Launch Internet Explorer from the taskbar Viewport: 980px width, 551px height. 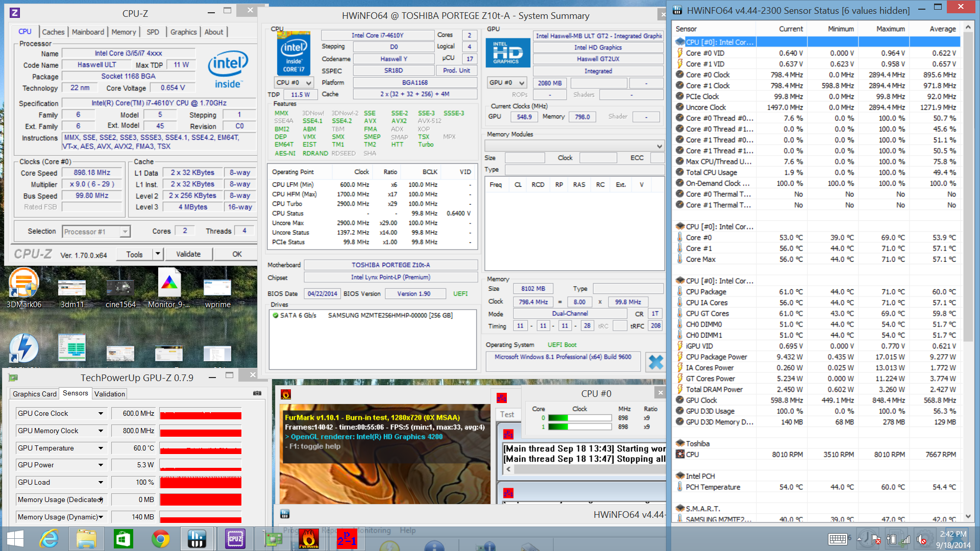(50, 539)
